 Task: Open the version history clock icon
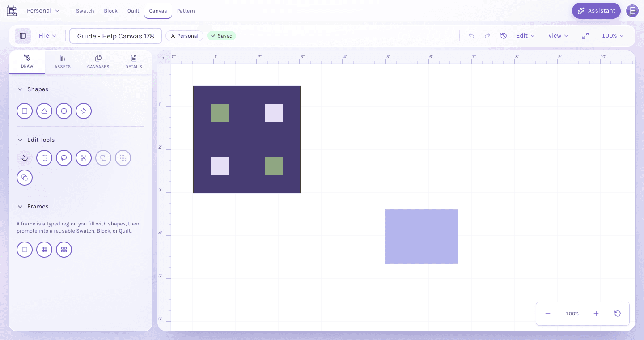coord(504,36)
